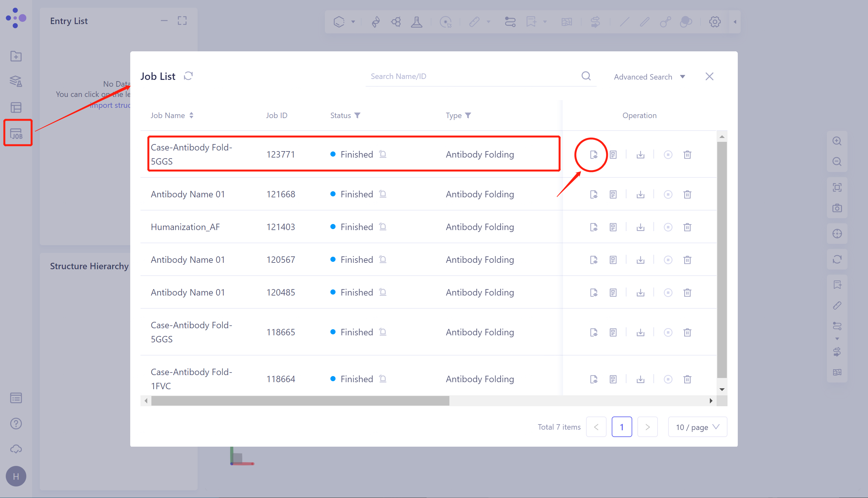868x498 pixels.
Task: Open the 10 / page size dropdown
Action: [x=697, y=427]
